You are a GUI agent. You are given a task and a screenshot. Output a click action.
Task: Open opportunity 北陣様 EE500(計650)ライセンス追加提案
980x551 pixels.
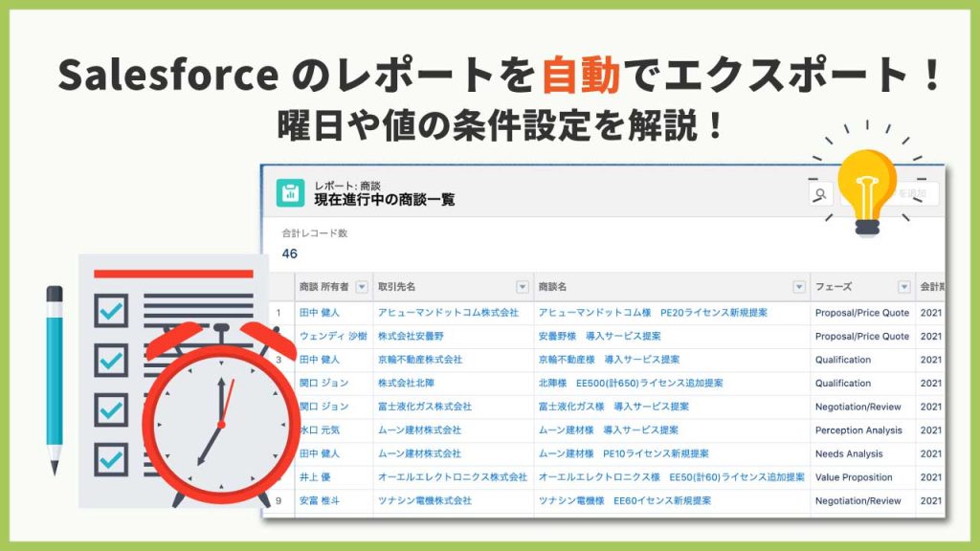click(x=631, y=383)
